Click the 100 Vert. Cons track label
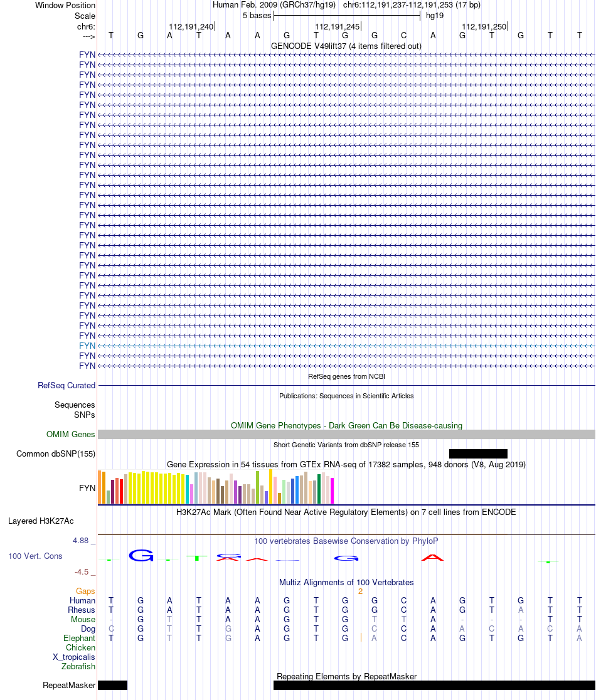Screen dimensions: 596x700 35,556
